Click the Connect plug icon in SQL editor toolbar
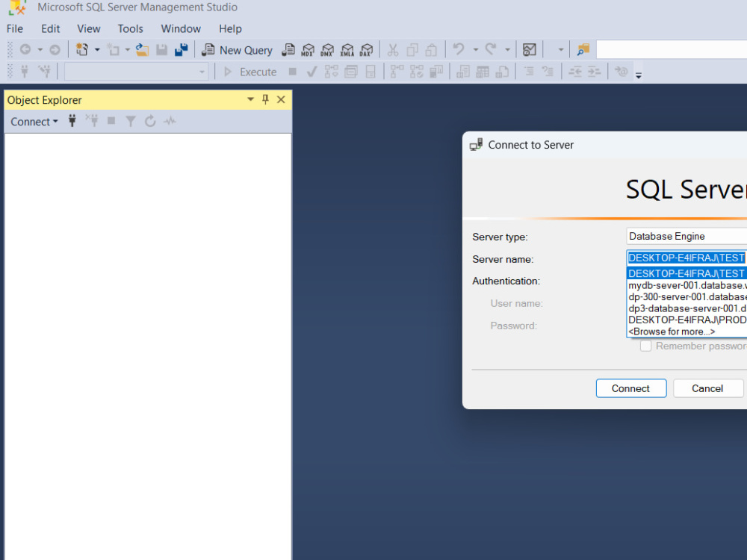The width and height of the screenshot is (747, 560). click(25, 72)
